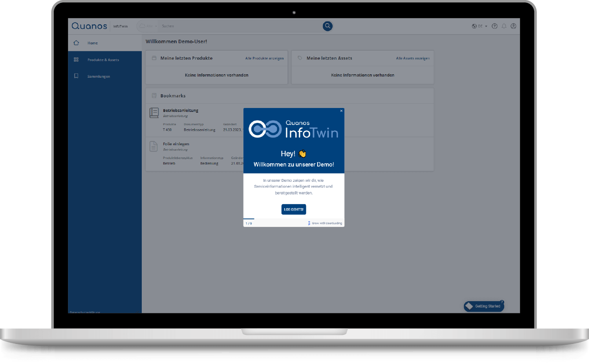Click the Folie einlegen document icon

pos(154,146)
